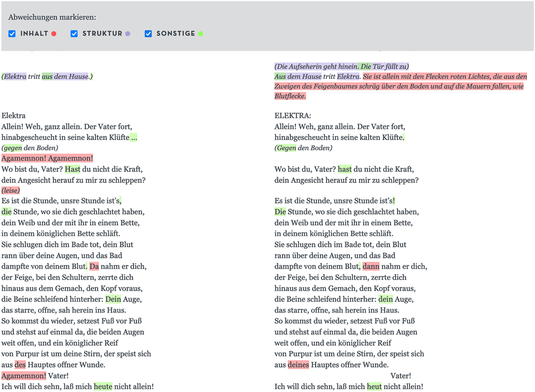The width and height of the screenshot is (535, 392).
Task: Disable the SONSTIGE checkbox
Action: [148, 34]
